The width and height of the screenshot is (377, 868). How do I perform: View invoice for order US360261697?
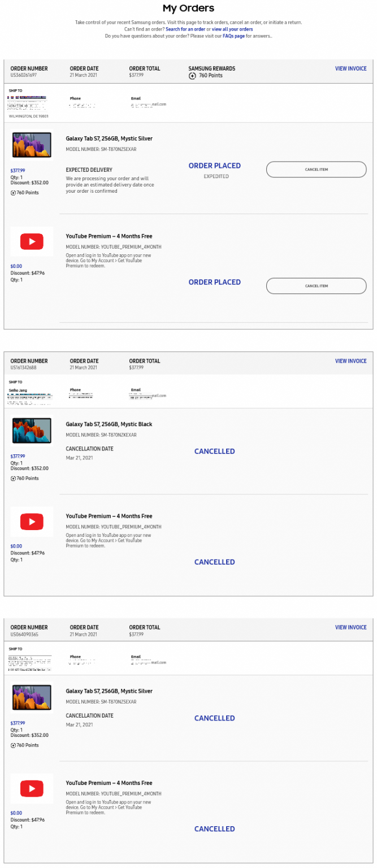pos(350,69)
